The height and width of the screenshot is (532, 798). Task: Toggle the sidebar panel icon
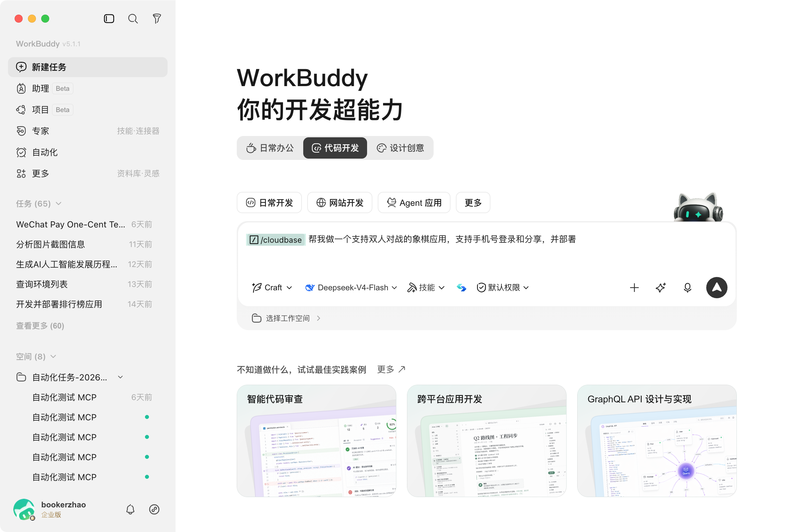coord(109,19)
